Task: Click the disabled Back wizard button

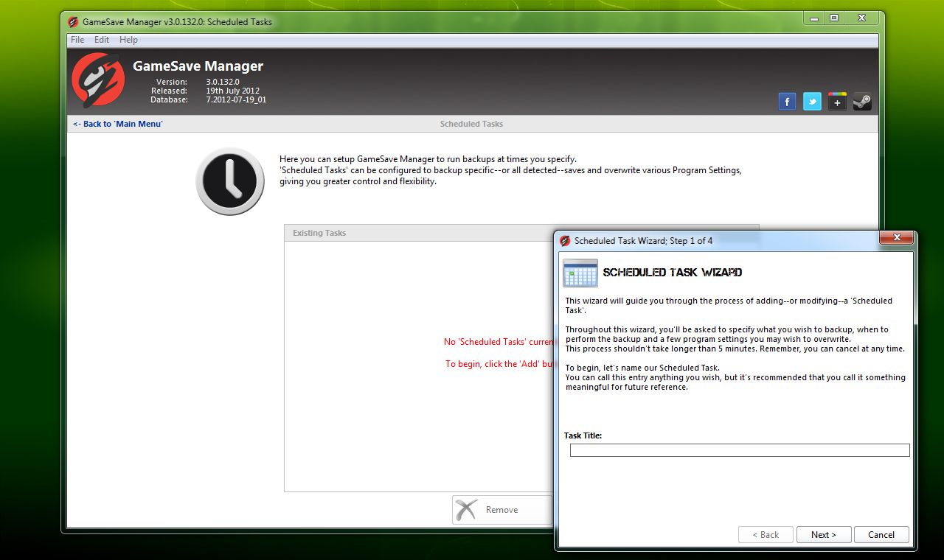Action: pyautogui.click(x=766, y=535)
